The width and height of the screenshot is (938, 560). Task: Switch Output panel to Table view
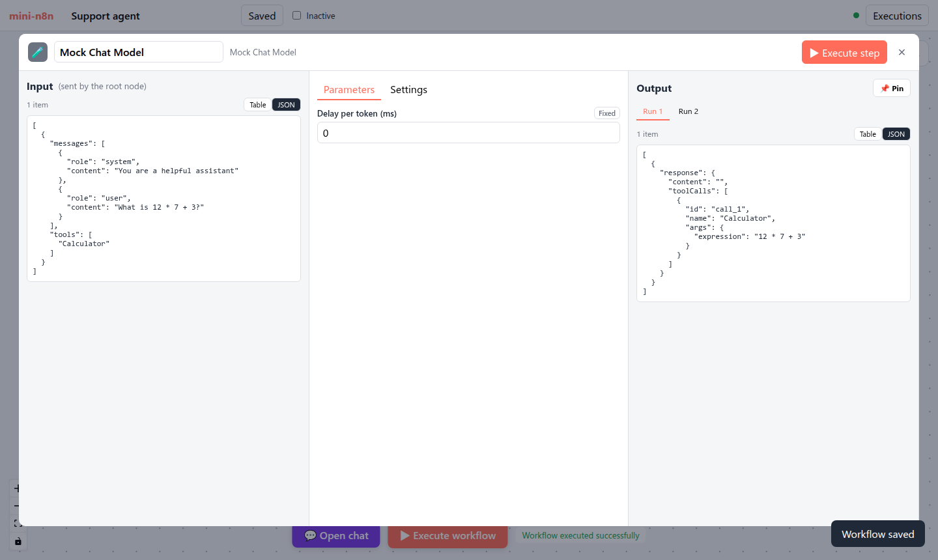pyautogui.click(x=868, y=134)
